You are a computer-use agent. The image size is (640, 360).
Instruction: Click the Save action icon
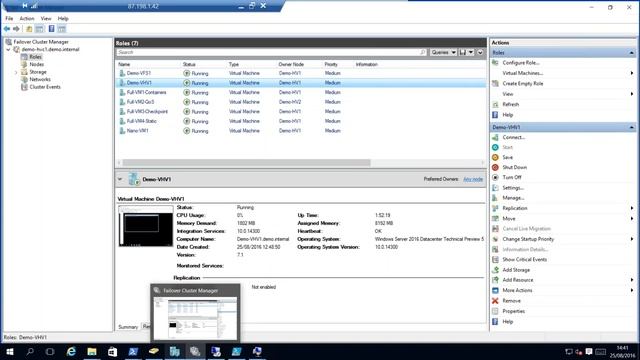point(495,157)
